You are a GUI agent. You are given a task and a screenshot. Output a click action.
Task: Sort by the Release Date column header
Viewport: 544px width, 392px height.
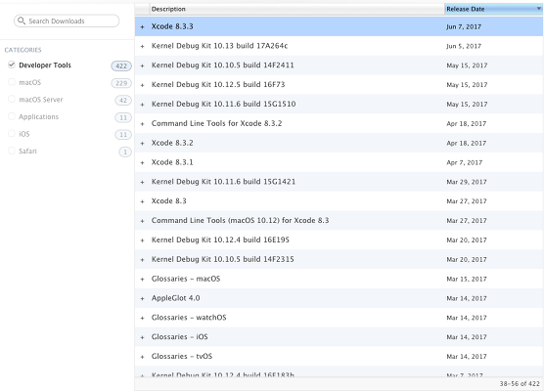pos(493,9)
